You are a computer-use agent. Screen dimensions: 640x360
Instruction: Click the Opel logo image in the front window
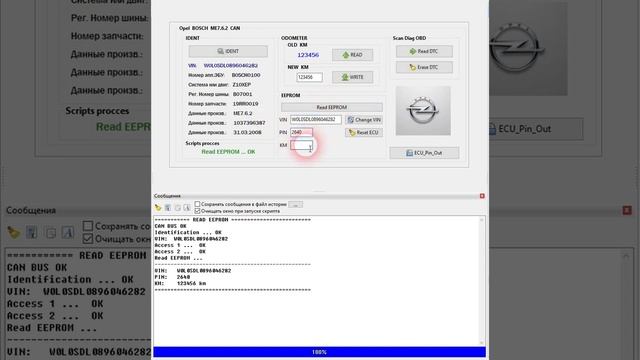423,111
